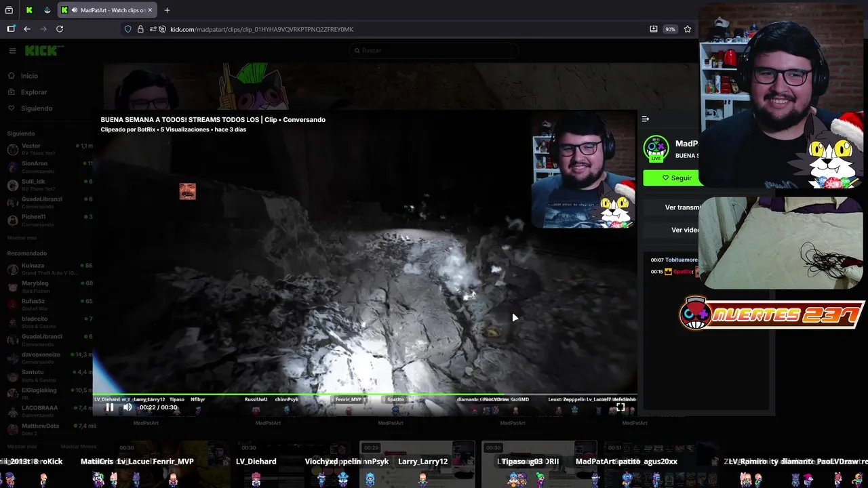Click the Kick logo
The height and width of the screenshot is (488, 868).
(x=44, y=51)
